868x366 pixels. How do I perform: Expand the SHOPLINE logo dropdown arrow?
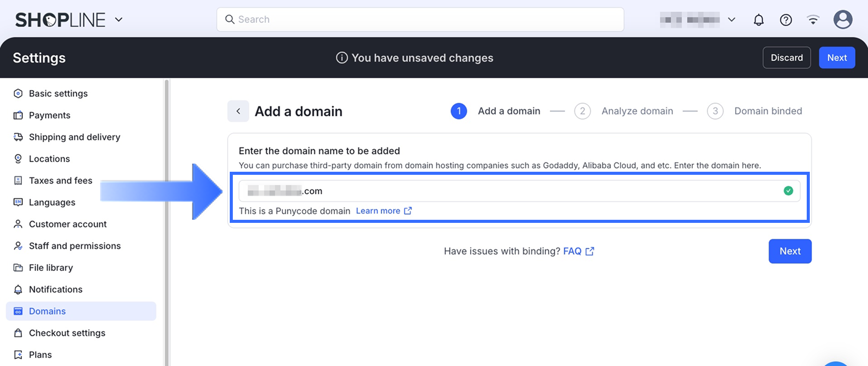click(x=119, y=20)
